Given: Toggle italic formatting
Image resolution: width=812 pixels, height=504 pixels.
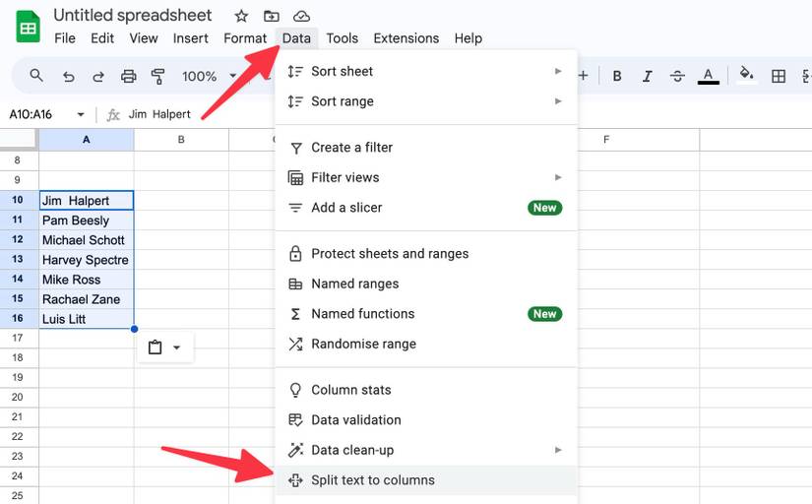Looking at the screenshot, I should [647, 76].
